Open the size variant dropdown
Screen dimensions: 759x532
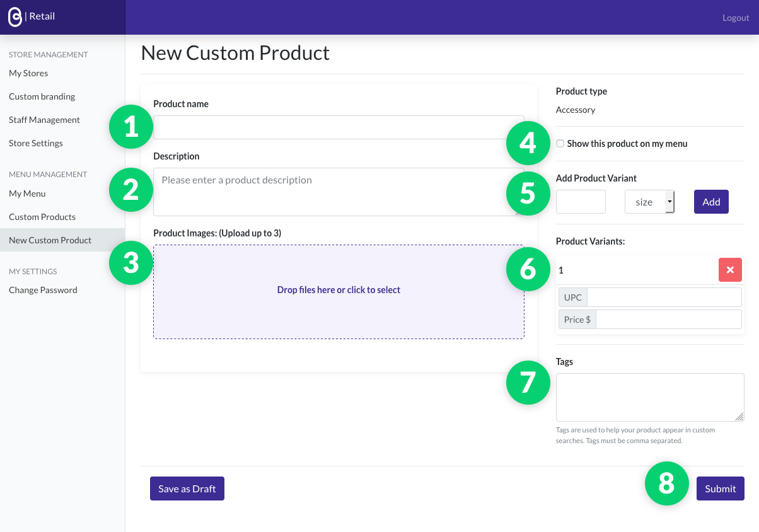click(649, 202)
